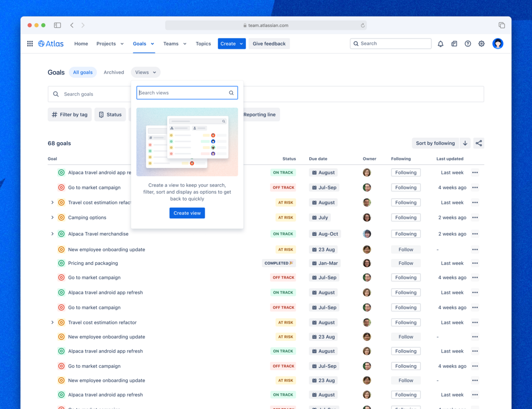This screenshot has height=409, width=532.
Task: Expand the Travel cost estimation refactor goal
Action: pyautogui.click(x=52, y=202)
